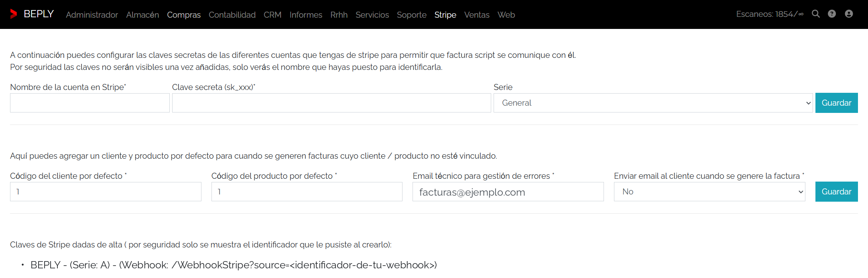Open the Compras menu
Viewport: 868px width, 278px height.
pos(184,15)
